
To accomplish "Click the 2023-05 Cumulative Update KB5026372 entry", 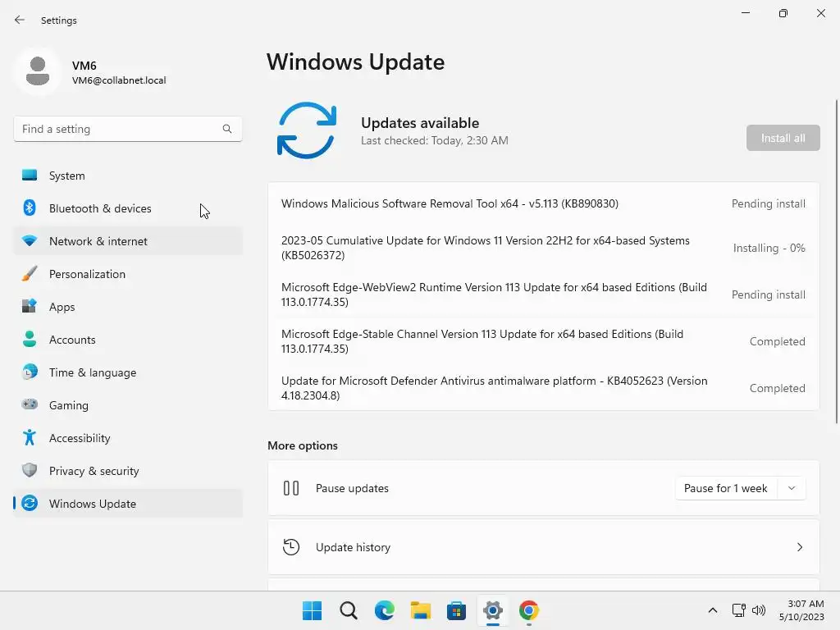I will coord(543,248).
